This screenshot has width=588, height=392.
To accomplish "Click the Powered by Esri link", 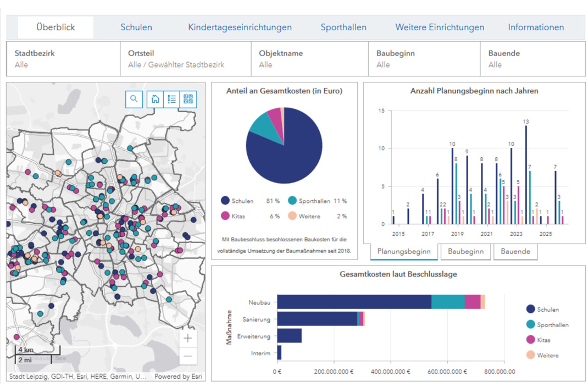I will (177, 377).
